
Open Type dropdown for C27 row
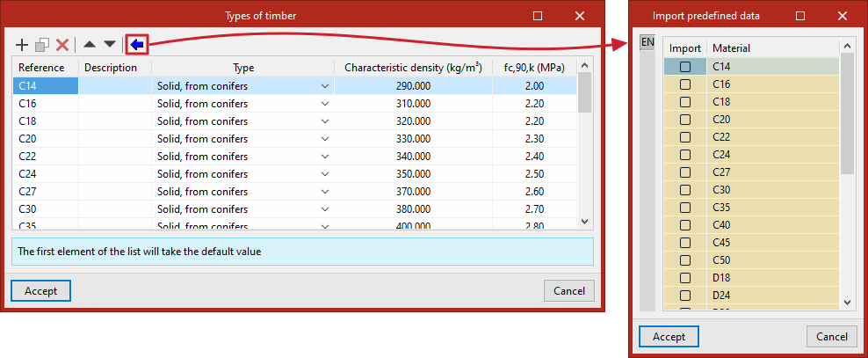click(325, 192)
